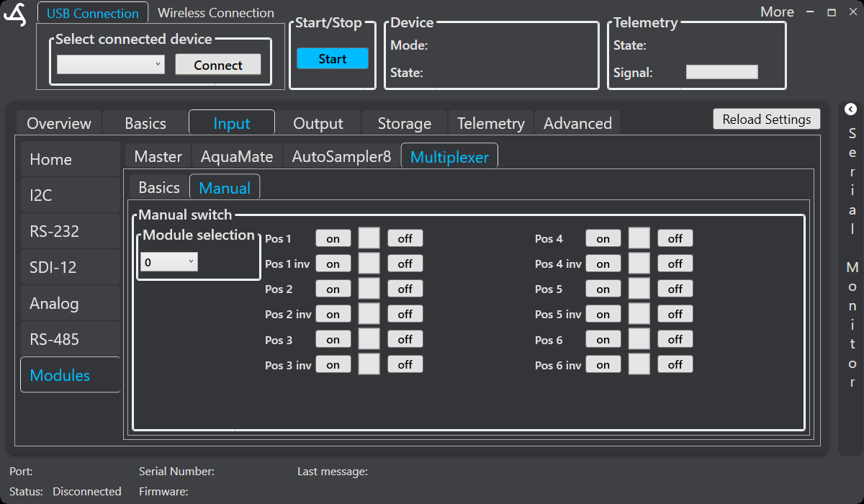This screenshot has width=864, height=504.
Task: Open Multiplexer Manual sub-tab
Action: coord(225,187)
